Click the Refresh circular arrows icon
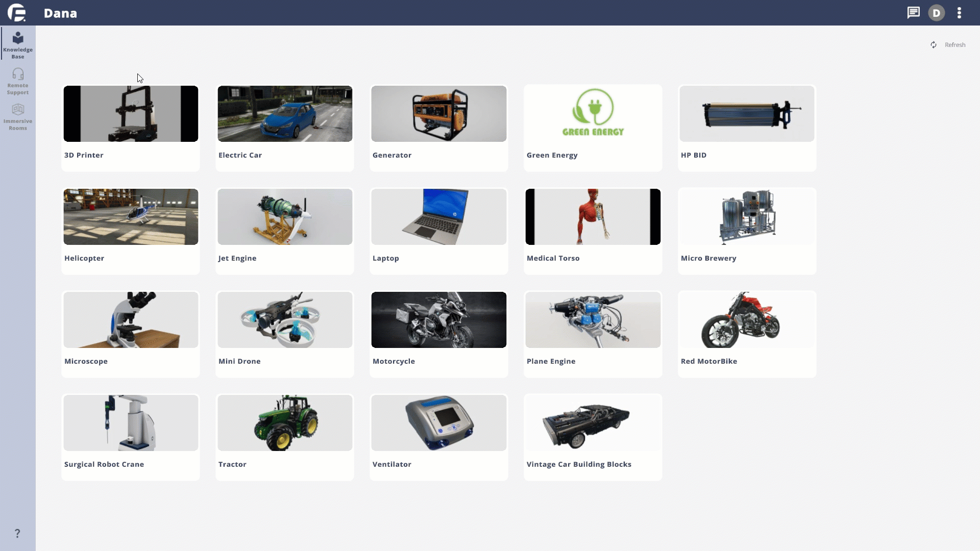980x551 pixels. [934, 45]
